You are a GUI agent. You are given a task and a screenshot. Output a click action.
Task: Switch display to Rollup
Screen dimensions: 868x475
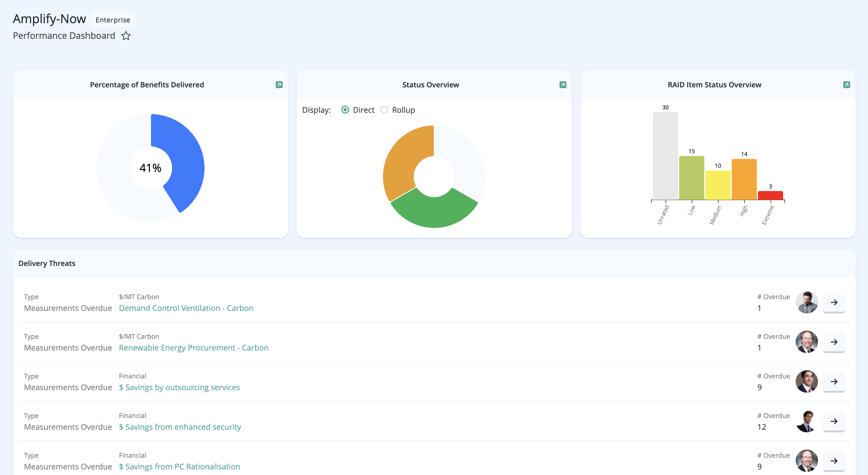pos(384,110)
